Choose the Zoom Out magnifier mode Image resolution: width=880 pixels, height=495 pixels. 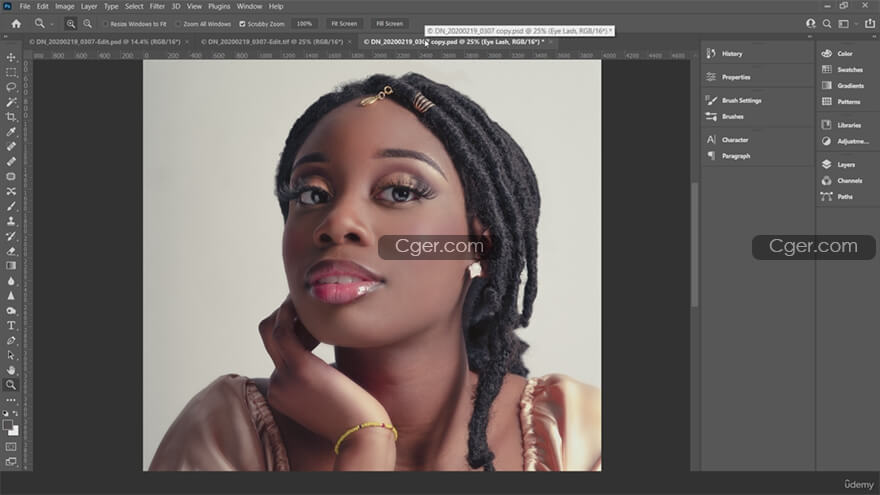pyautogui.click(x=88, y=24)
